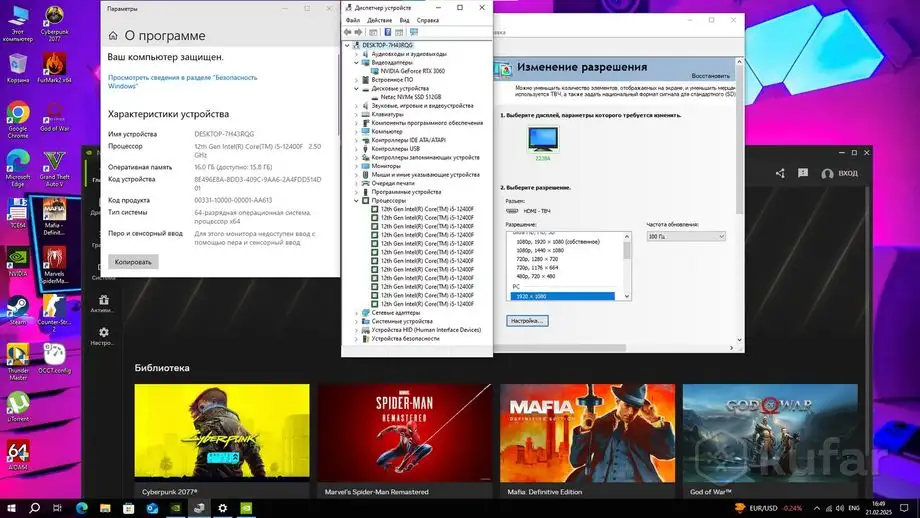Viewport: 920px width, 518px height.
Task: Collapse Видеоадаптеры node in Device Manager
Action: 356,62
